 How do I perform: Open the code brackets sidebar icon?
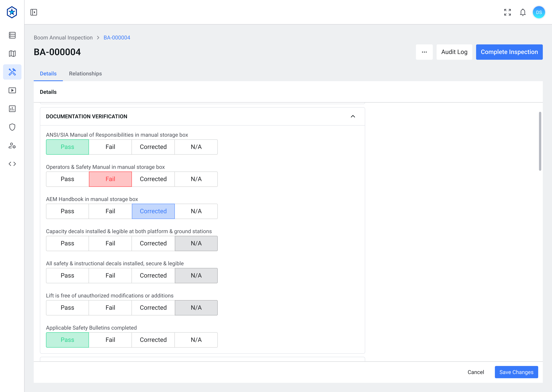tap(12, 164)
